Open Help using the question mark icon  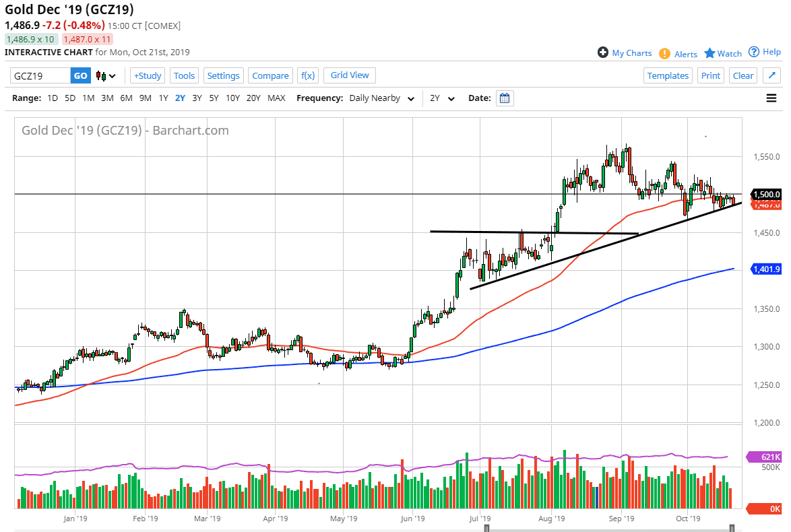(x=753, y=53)
